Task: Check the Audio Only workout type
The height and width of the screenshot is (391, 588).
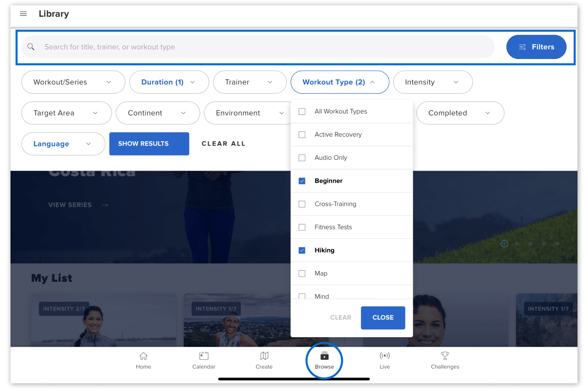Action: point(302,158)
